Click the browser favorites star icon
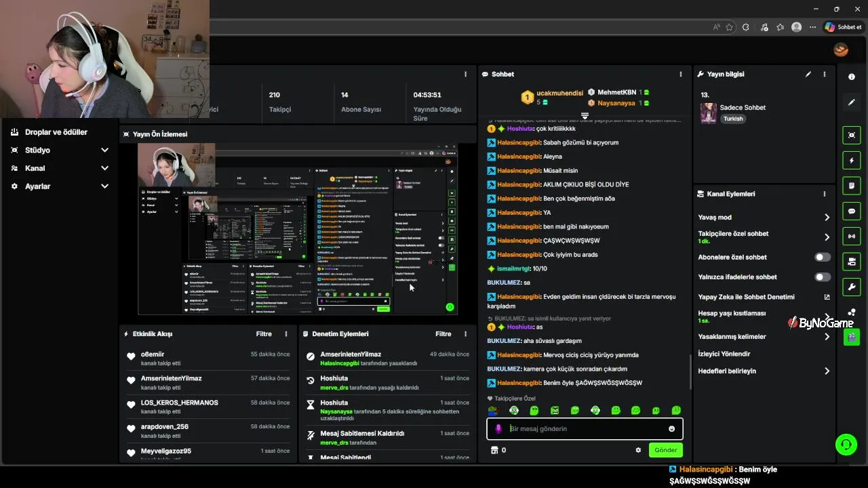868x488 pixels. pos(730,27)
